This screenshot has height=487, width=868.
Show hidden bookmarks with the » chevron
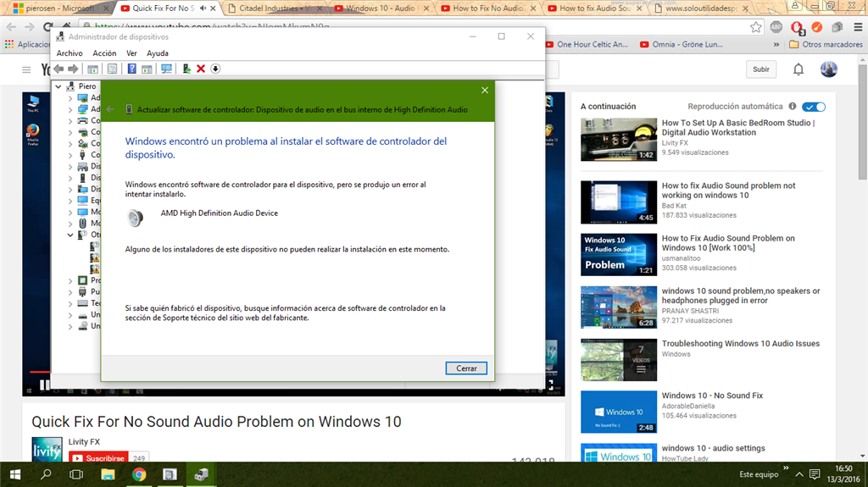[776, 44]
